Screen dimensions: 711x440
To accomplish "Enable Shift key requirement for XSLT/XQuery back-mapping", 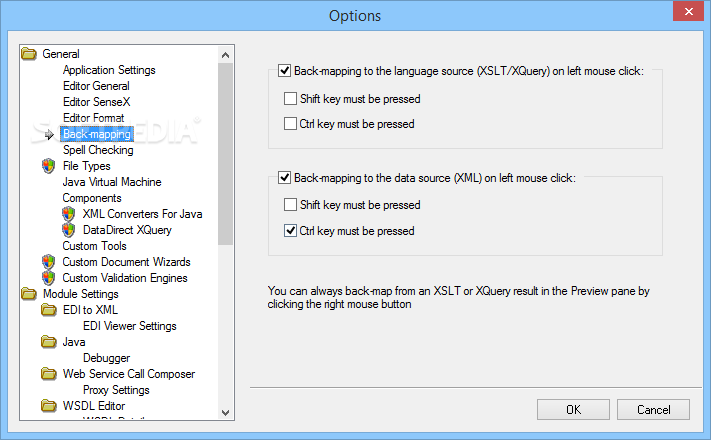I will pos(290,98).
